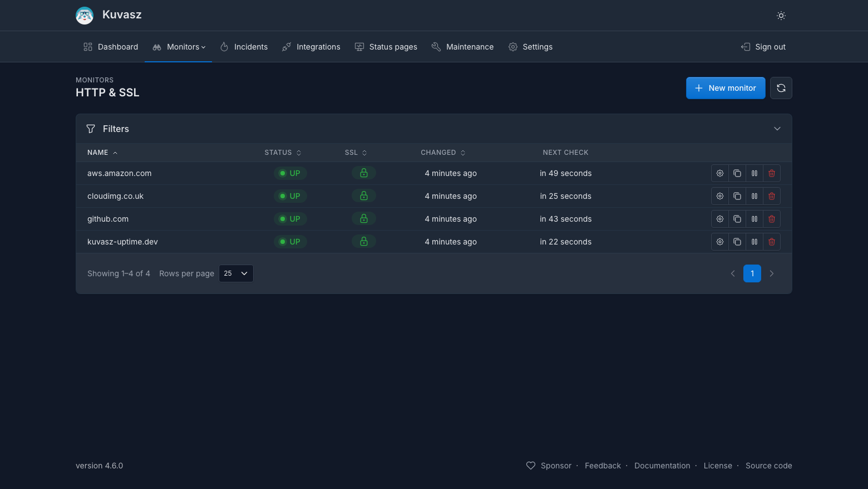This screenshot has width=868, height=489.
Task: Delete the cloudimg.co.uk monitor
Action: (x=772, y=196)
